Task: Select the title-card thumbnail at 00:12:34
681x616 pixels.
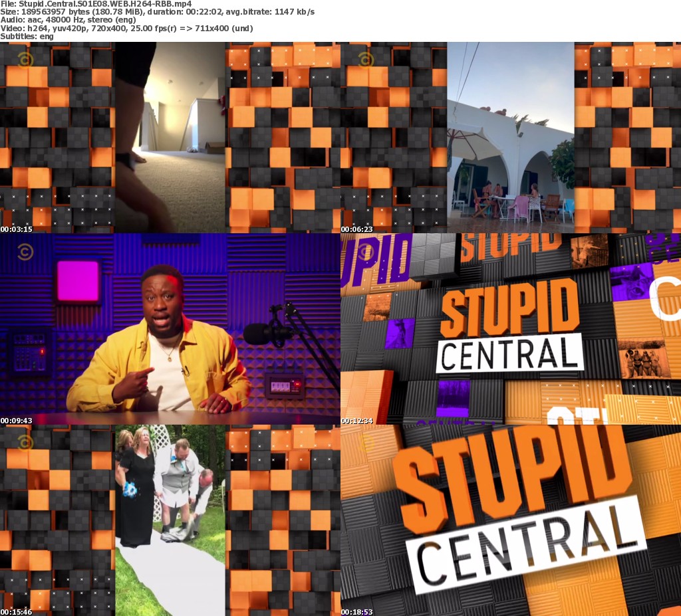Action: click(511, 329)
